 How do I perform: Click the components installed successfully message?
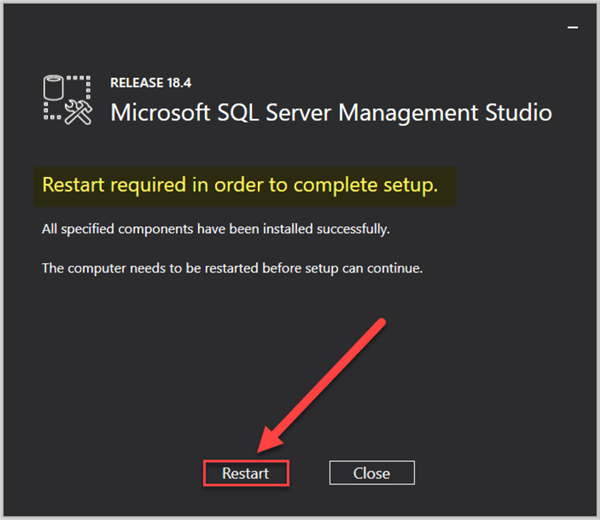coord(215,229)
